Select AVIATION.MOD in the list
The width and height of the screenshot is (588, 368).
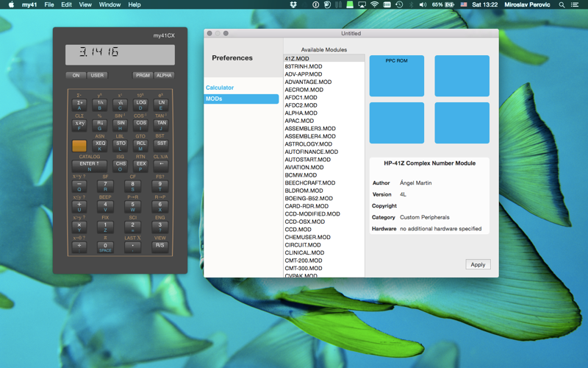coord(324,168)
